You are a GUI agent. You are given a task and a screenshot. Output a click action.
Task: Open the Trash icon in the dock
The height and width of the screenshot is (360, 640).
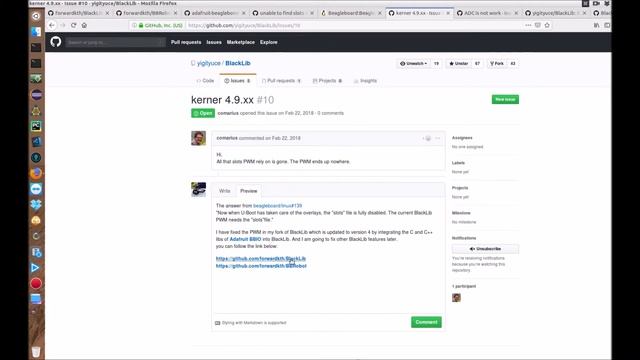pos(36,351)
